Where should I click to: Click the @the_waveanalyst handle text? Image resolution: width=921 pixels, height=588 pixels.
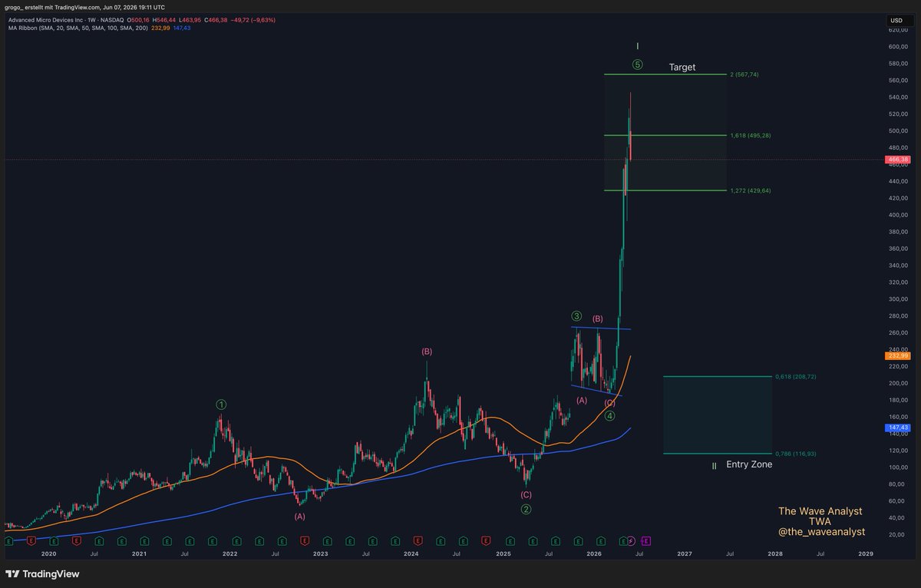[821, 532]
